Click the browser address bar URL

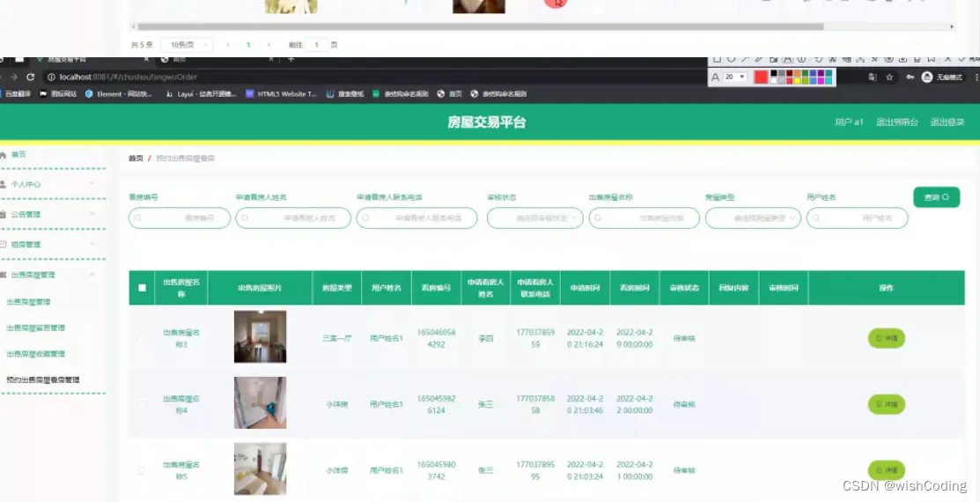click(x=129, y=77)
